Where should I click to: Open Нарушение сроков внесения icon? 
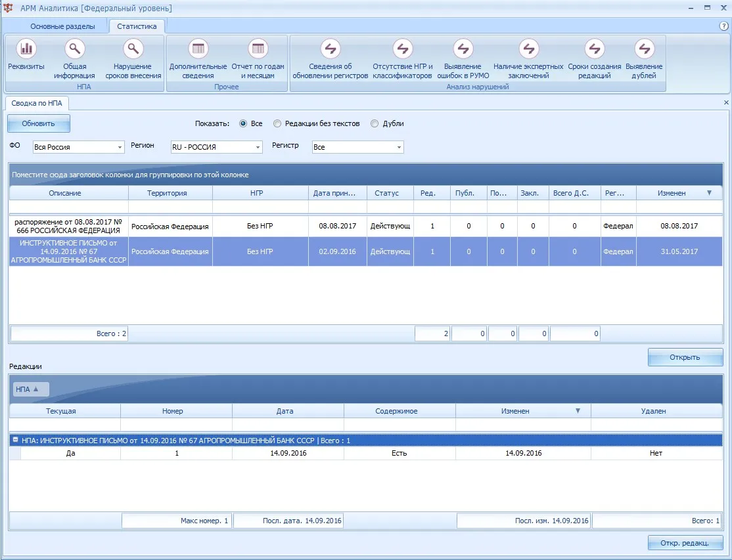click(x=133, y=49)
